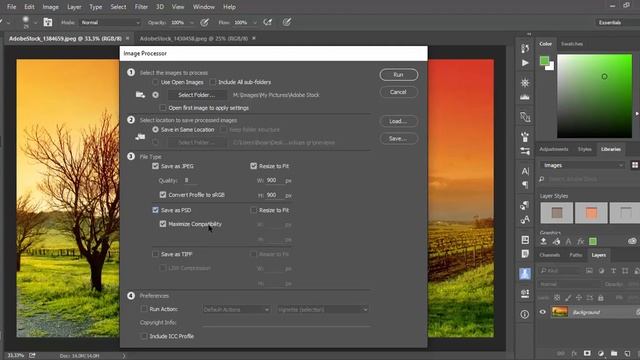Viewport: 640px width, 360px height.
Task: Open the Layer menu
Action: click(x=74, y=7)
